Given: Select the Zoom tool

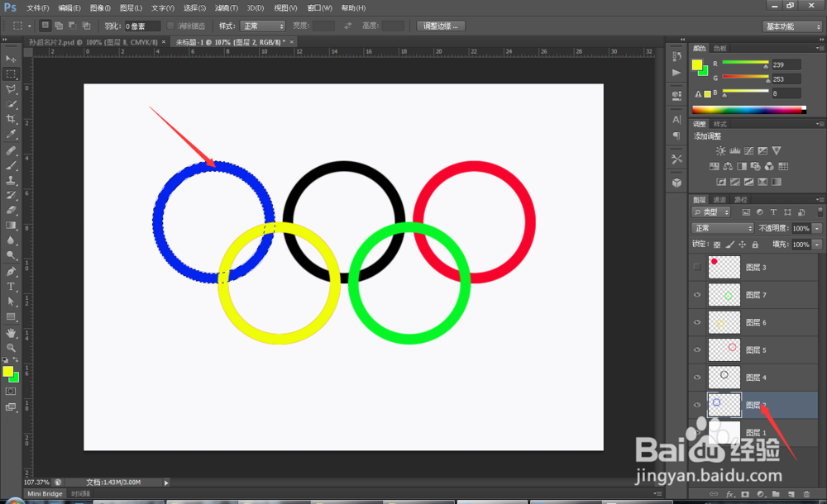Looking at the screenshot, I should coord(11,347).
